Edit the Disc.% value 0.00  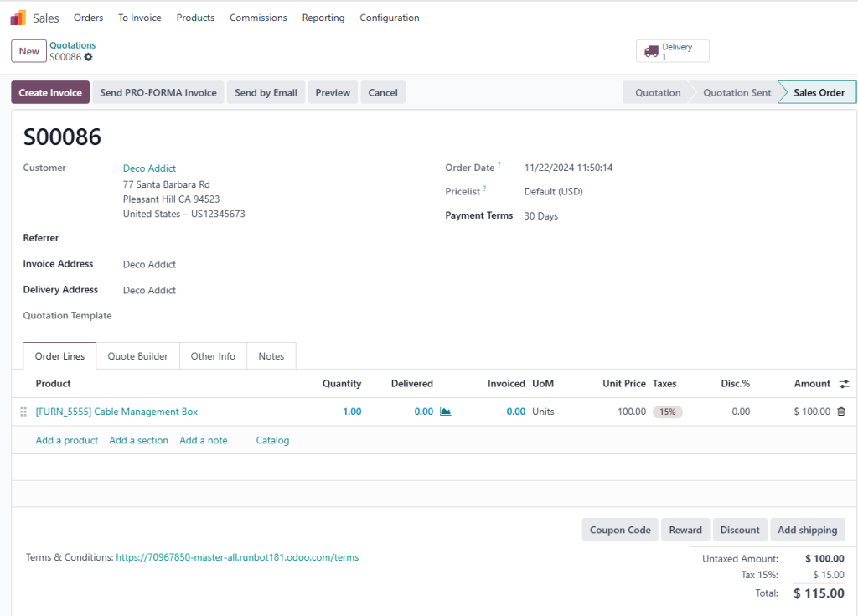741,412
